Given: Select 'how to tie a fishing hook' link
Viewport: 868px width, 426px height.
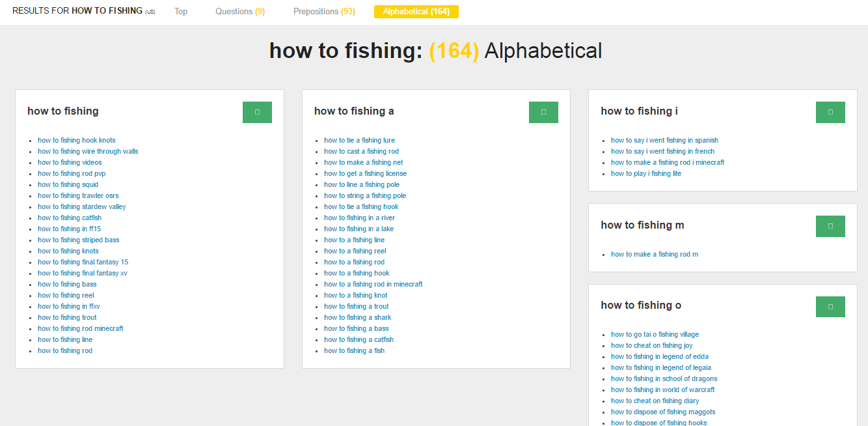Looking at the screenshot, I should point(361,206).
